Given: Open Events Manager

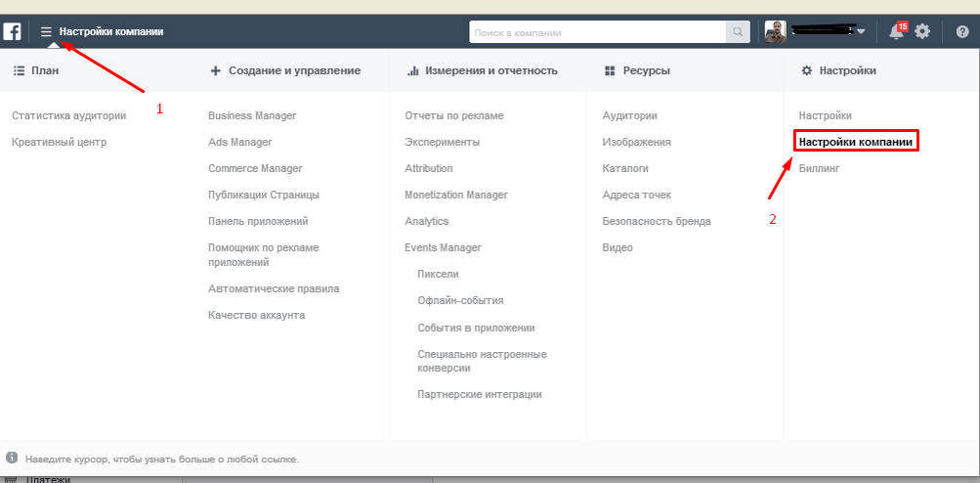Looking at the screenshot, I should (x=444, y=247).
